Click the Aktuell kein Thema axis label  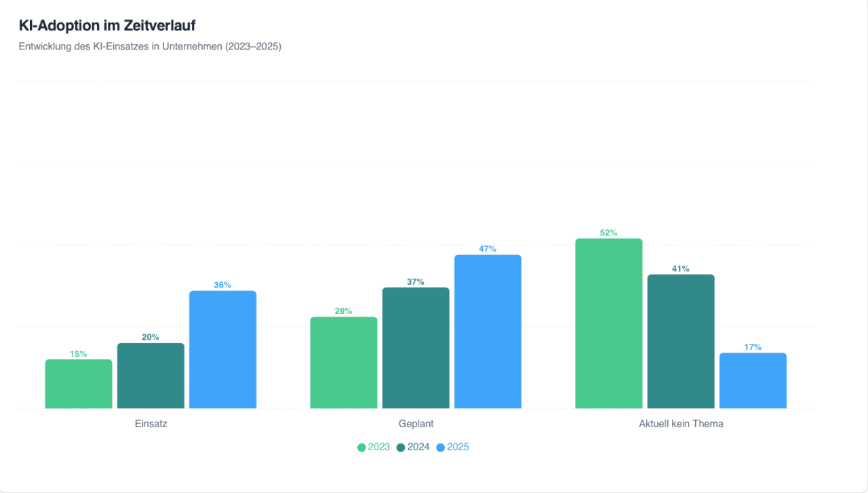(x=681, y=424)
